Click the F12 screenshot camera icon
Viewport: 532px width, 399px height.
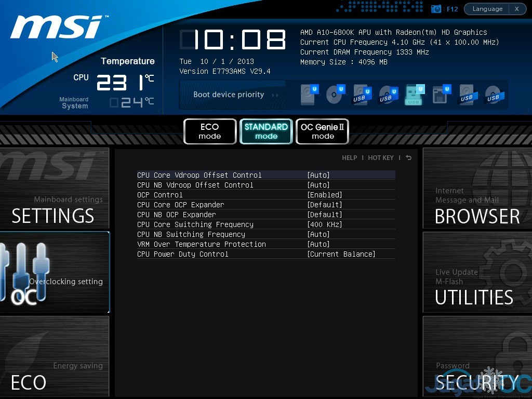point(436,9)
